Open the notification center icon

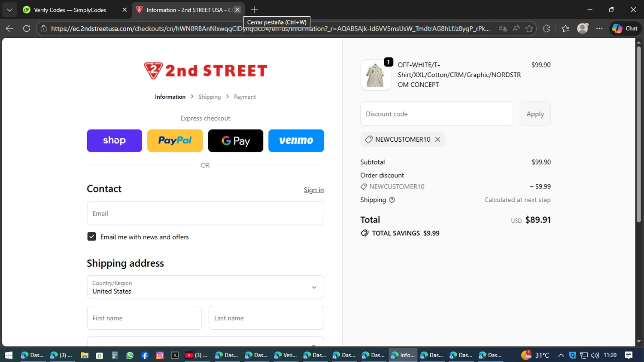(629, 355)
